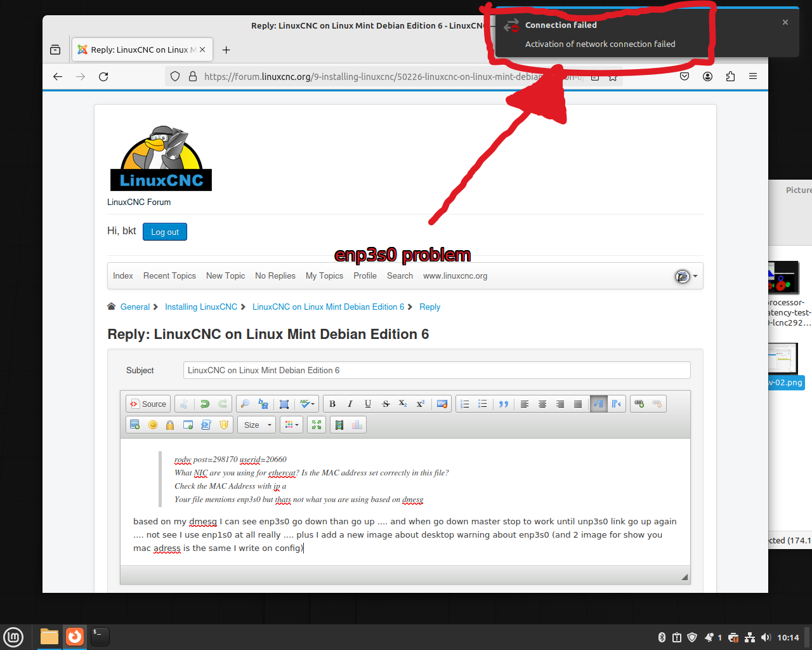Toggle italic formatting

pyautogui.click(x=350, y=404)
